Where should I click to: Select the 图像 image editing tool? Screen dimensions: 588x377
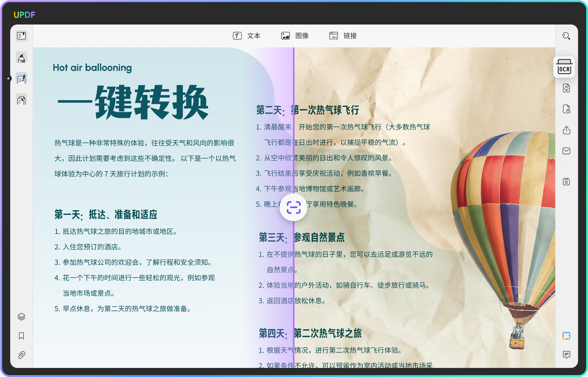click(295, 36)
